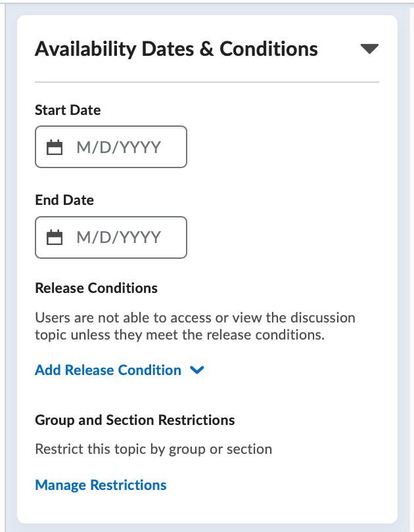The image size is (414, 532).
Task: Click the chevron next to Add Release Condition
Action: point(196,370)
